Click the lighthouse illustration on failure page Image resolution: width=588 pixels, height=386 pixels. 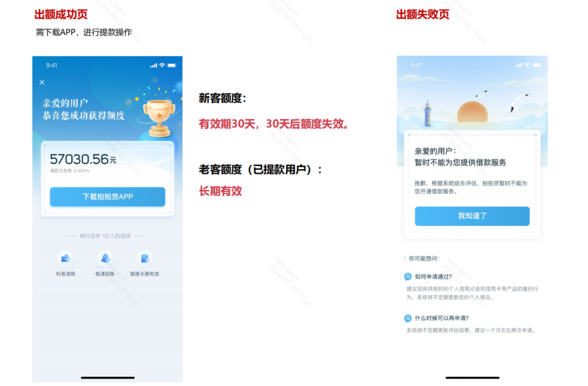427,113
